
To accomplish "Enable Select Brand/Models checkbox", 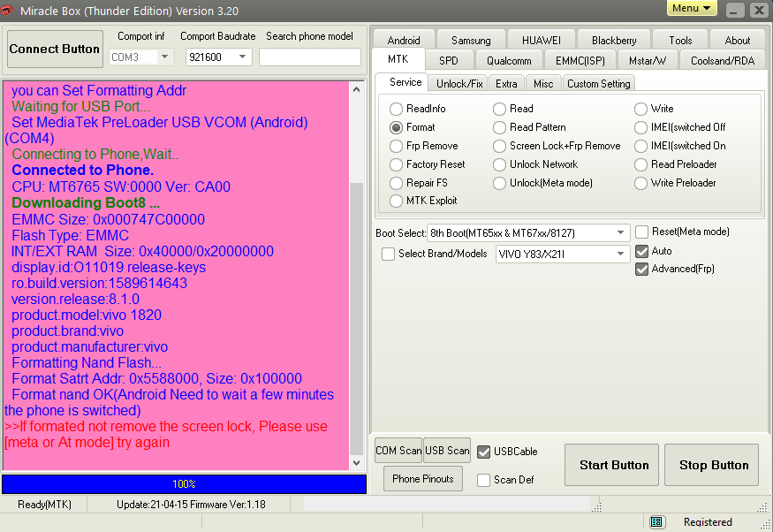I will (388, 254).
